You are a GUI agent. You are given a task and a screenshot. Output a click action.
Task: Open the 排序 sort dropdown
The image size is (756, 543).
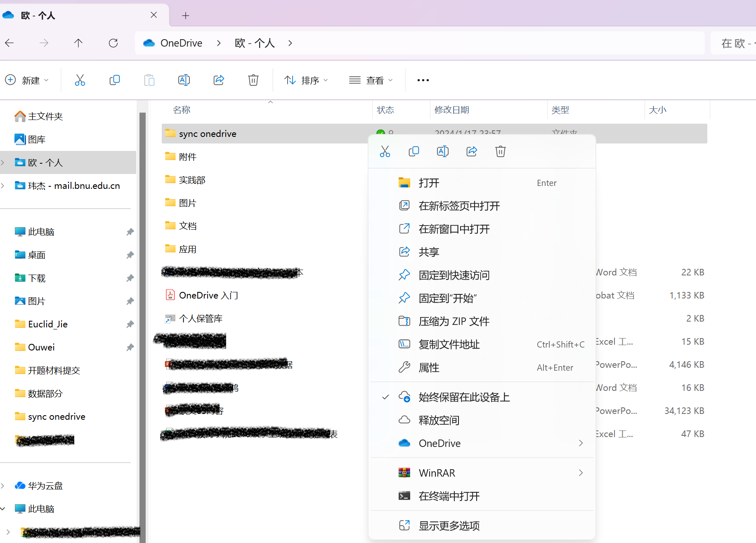306,80
